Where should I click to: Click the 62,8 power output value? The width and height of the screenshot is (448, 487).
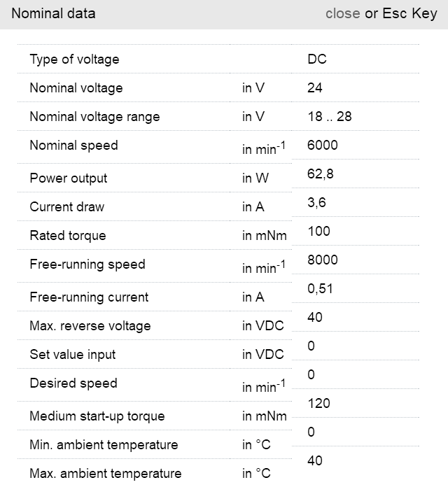321,174
